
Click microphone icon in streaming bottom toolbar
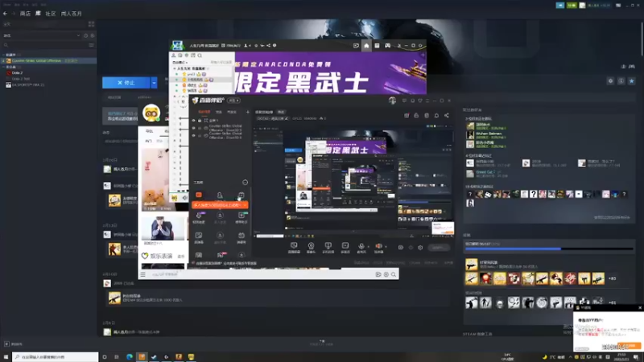[361, 246]
